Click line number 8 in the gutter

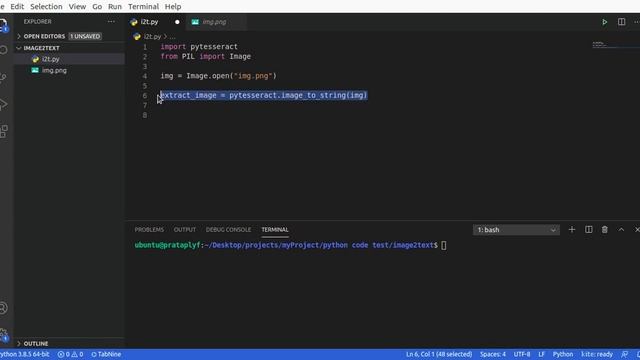point(145,115)
